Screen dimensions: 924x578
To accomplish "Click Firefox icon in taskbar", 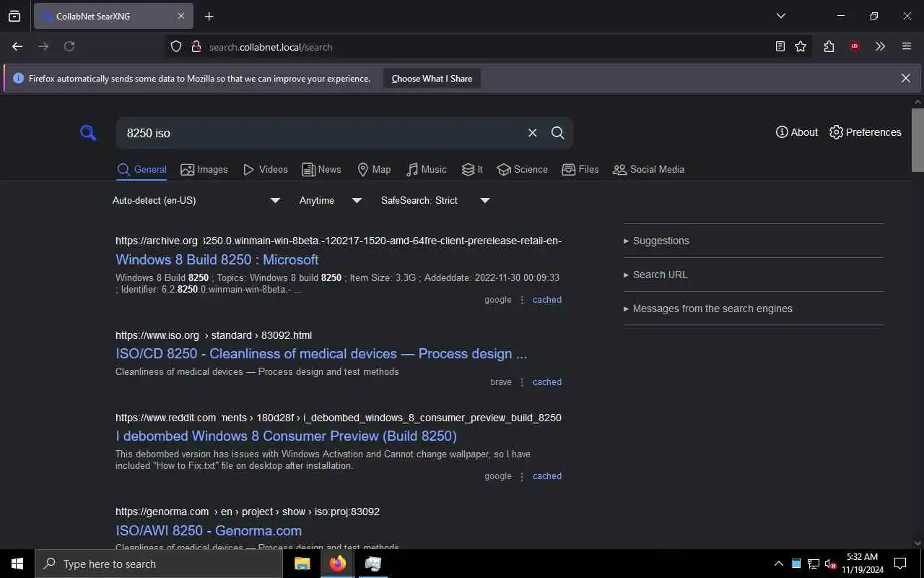I will click(x=337, y=564).
